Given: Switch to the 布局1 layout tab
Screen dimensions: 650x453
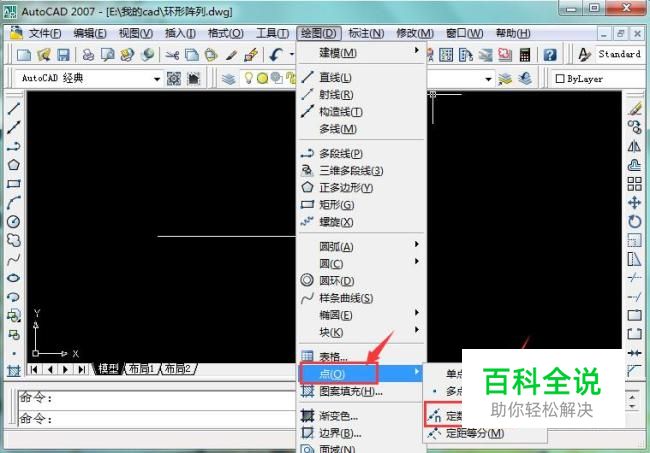Looking at the screenshot, I should (x=142, y=368).
